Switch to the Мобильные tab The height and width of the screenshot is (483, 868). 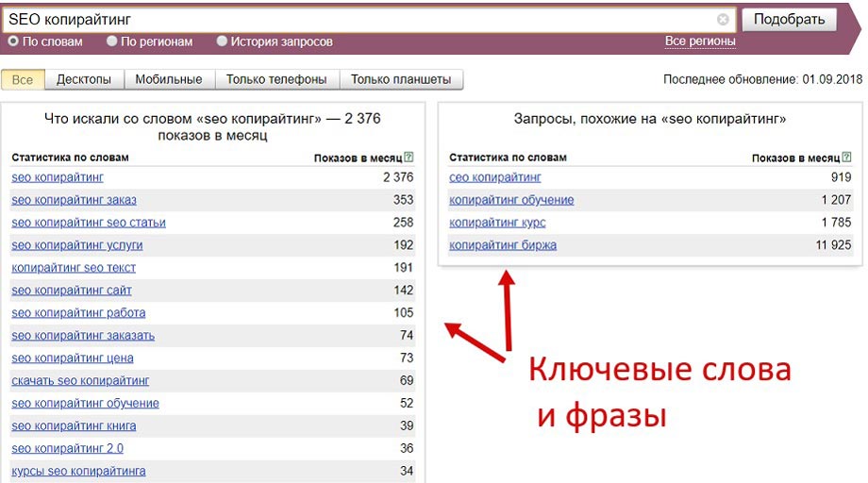pyautogui.click(x=169, y=79)
